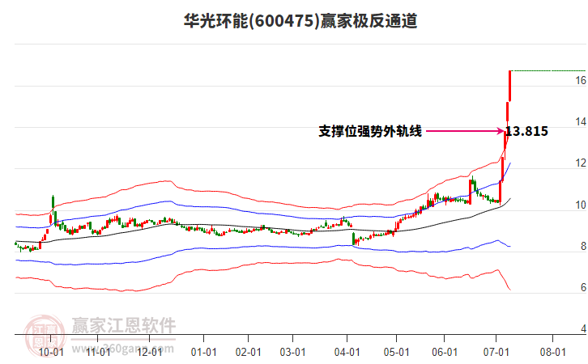Click the price axis label 8
Image resolution: width=588 pixels, height=364 pixels.
pos(583,247)
